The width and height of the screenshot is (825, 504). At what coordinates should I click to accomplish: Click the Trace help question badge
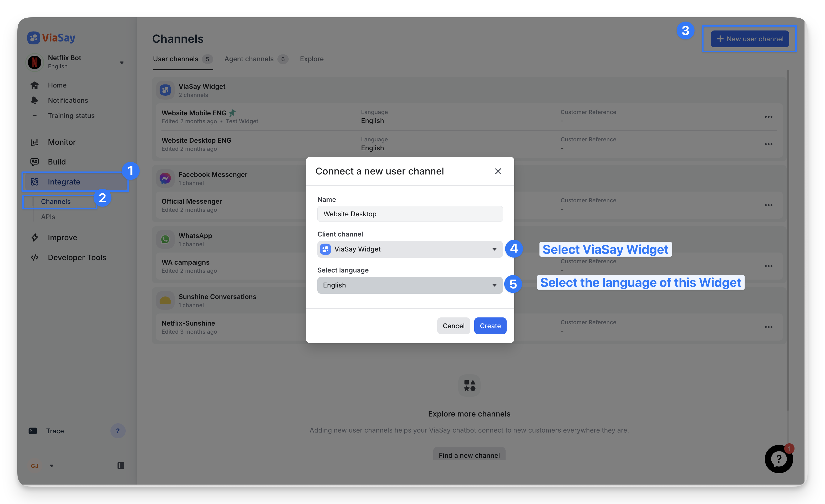click(118, 431)
